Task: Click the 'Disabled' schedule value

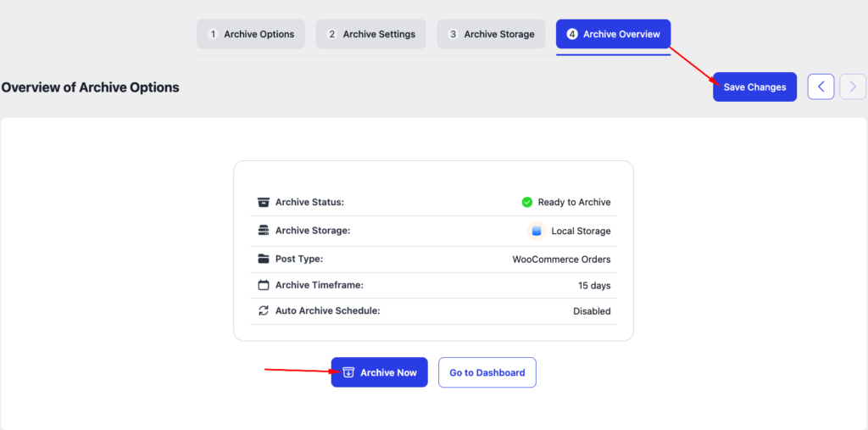Action: click(592, 311)
